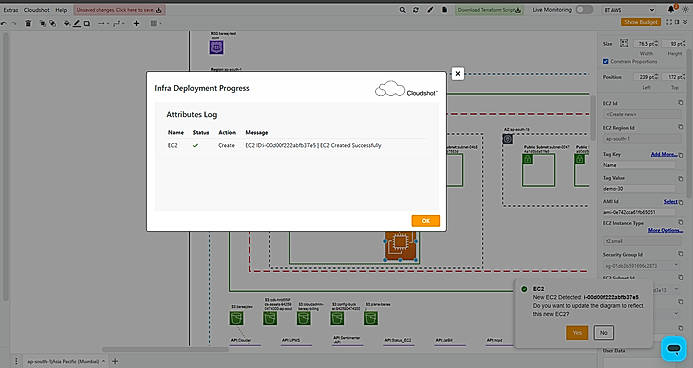
Task: Open the Help menu
Action: coord(61,10)
